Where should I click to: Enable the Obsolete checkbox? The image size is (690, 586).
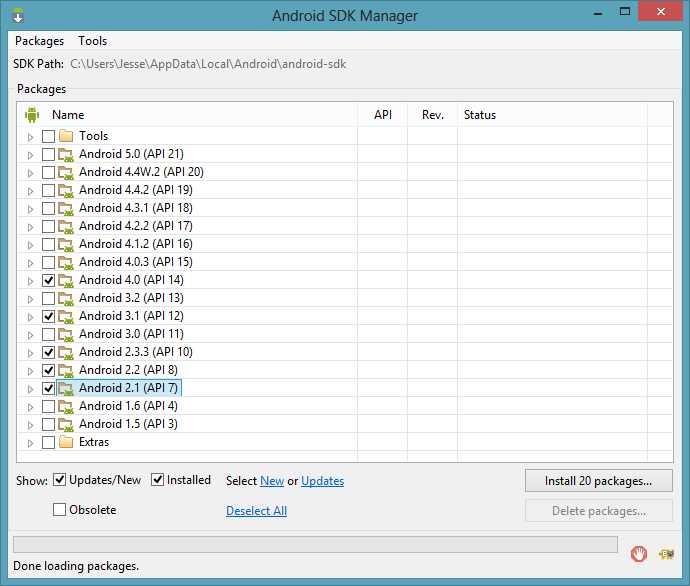click(x=60, y=510)
